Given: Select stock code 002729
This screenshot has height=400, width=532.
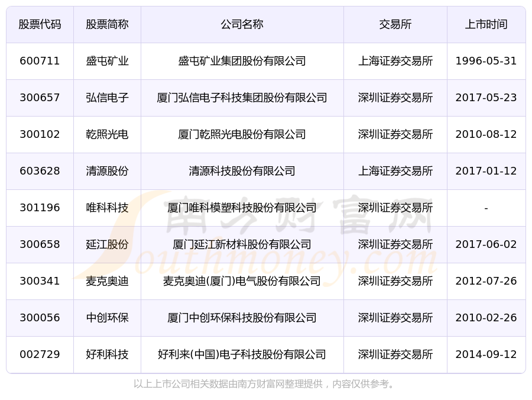Looking at the screenshot, I should (40, 354).
